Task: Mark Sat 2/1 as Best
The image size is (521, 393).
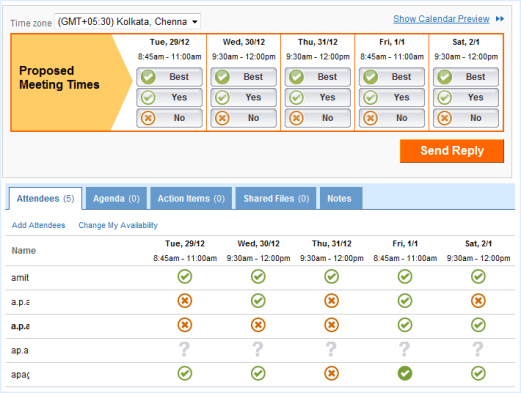Action: [466, 77]
